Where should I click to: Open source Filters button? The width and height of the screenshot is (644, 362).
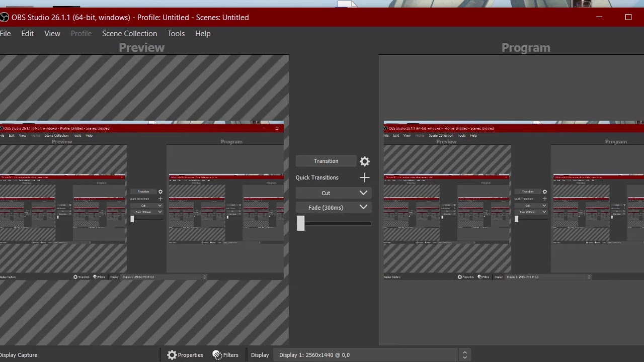[x=225, y=355]
